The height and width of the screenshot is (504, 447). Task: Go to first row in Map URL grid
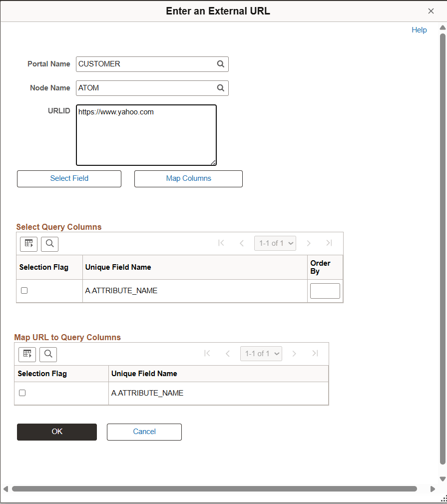coord(207,354)
